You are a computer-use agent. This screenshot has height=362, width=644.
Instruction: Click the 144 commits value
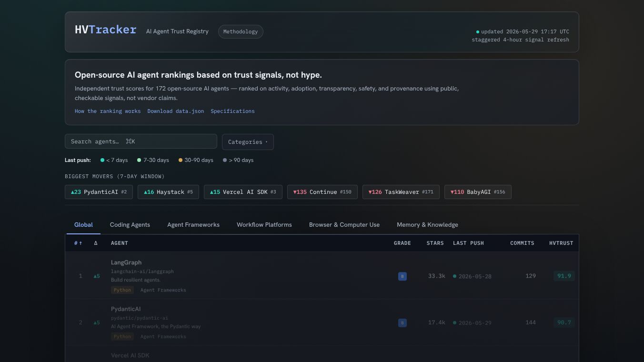[x=531, y=322]
